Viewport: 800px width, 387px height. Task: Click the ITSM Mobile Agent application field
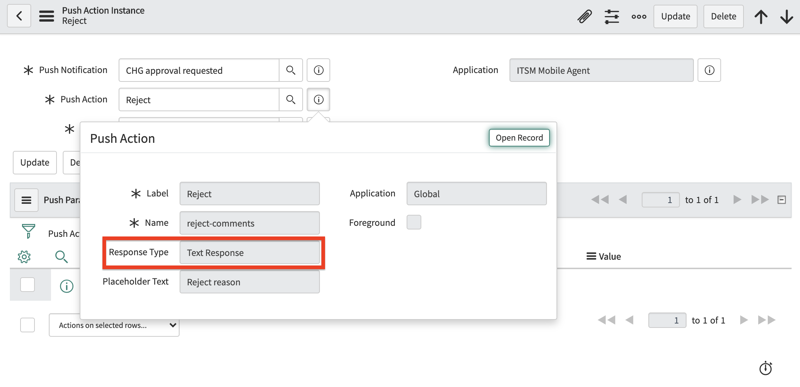pyautogui.click(x=602, y=70)
